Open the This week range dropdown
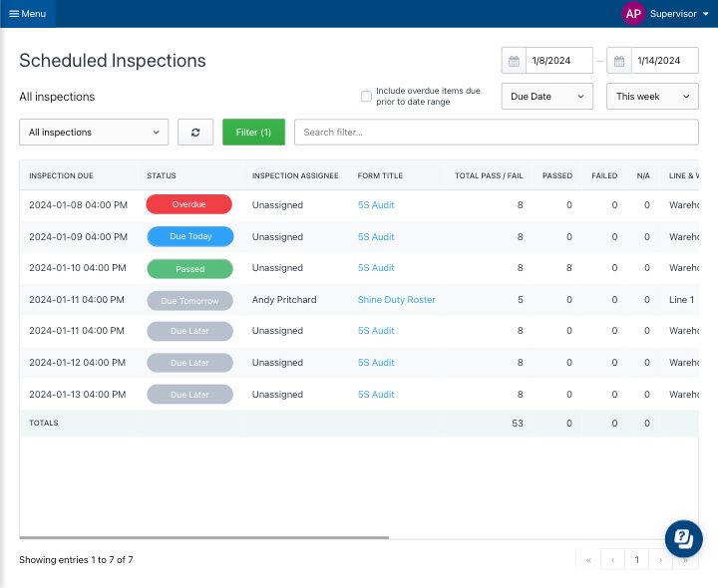718x588 pixels. coord(652,96)
